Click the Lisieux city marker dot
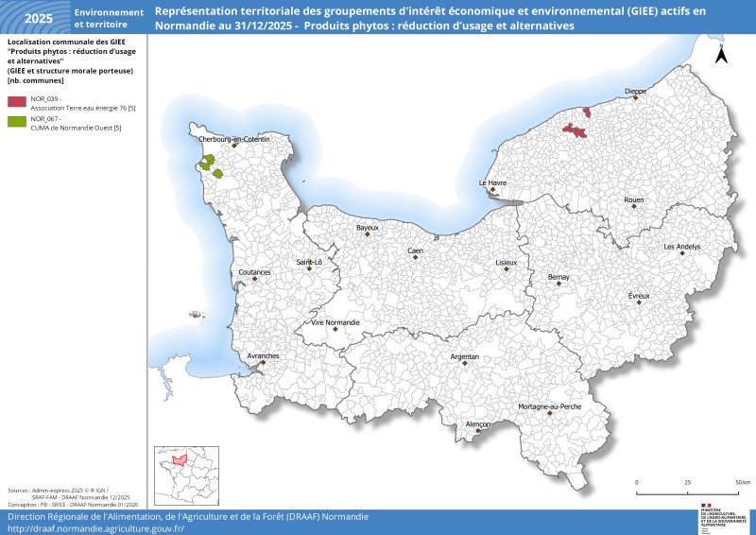The image size is (756, 535). tap(507, 269)
